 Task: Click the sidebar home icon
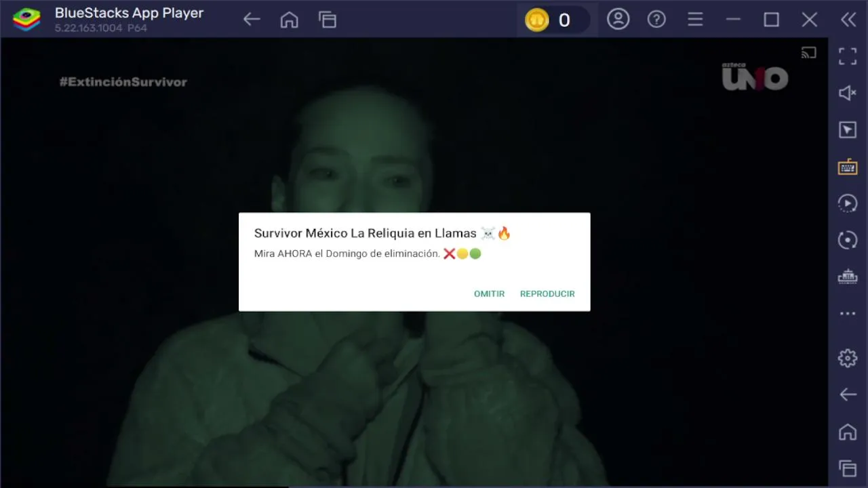tap(848, 432)
